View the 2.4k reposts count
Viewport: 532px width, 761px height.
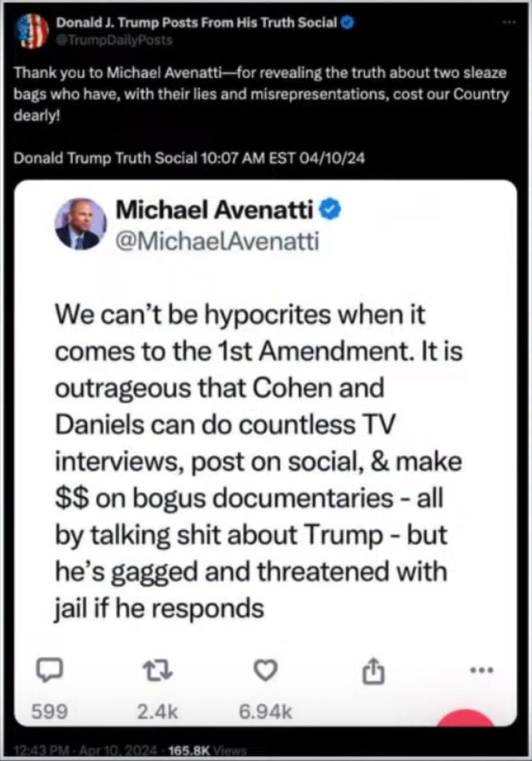158,711
